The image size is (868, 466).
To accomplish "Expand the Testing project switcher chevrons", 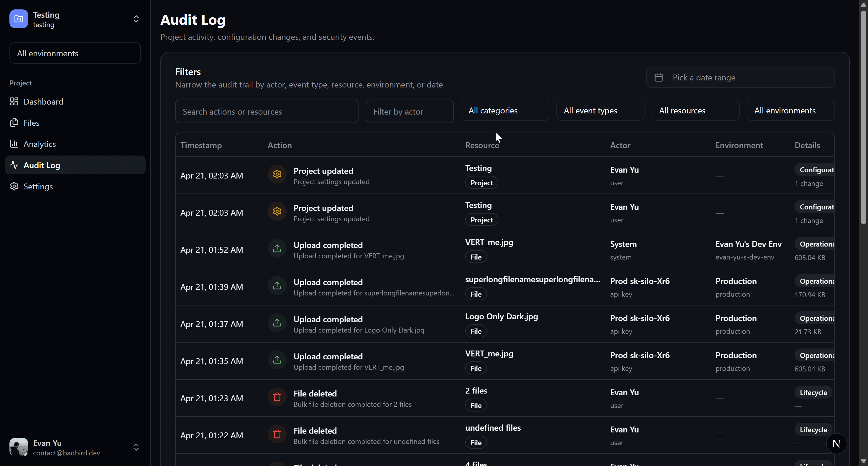I will tap(136, 19).
